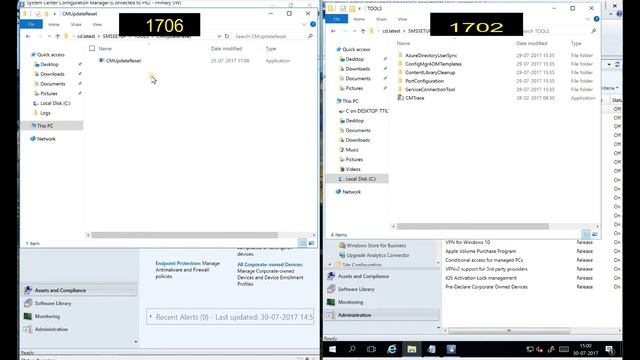Open the All Corporate-owned Devices link

point(270,264)
